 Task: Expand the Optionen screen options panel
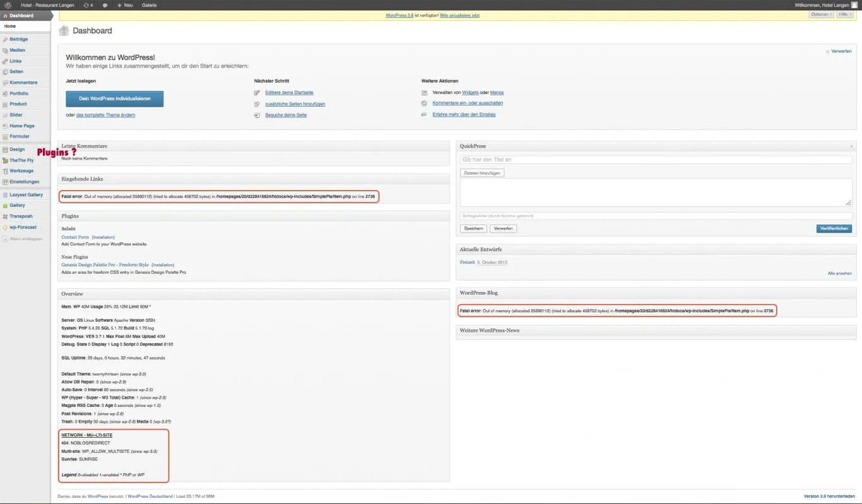(x=821, y=14)
